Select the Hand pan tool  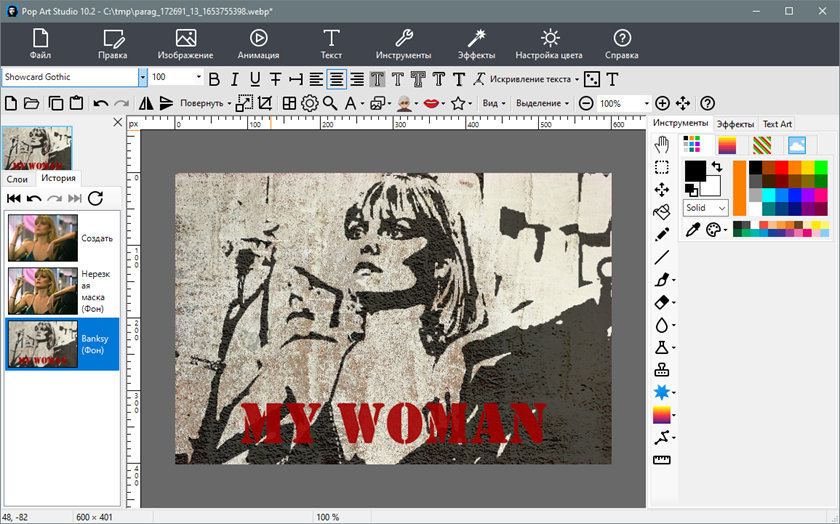tap(662, 145)
